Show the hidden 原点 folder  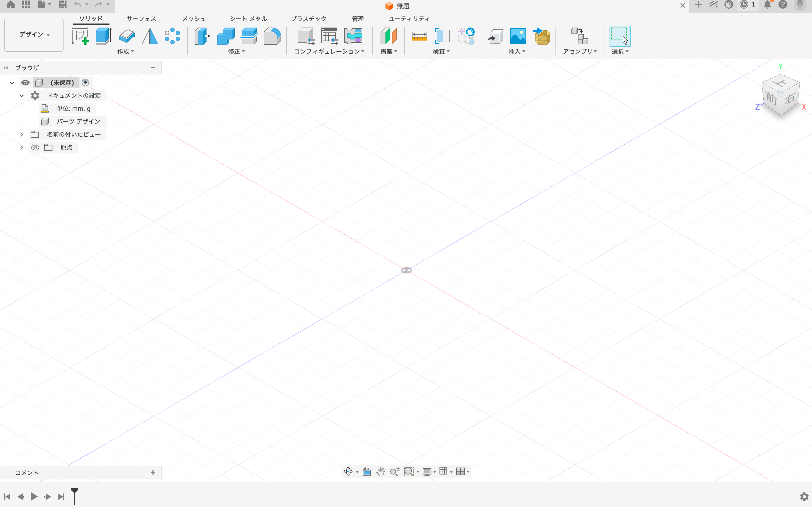35,148
